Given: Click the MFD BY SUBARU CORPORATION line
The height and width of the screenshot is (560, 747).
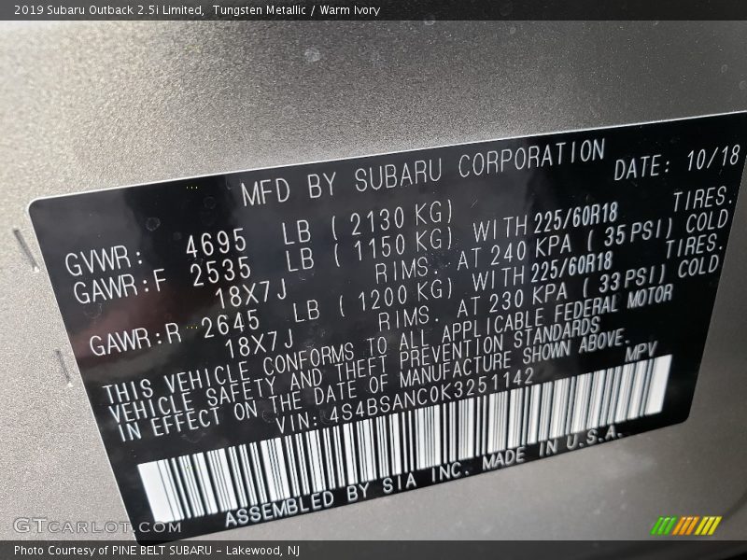Looking at the screenshot, I should [423, 172].
